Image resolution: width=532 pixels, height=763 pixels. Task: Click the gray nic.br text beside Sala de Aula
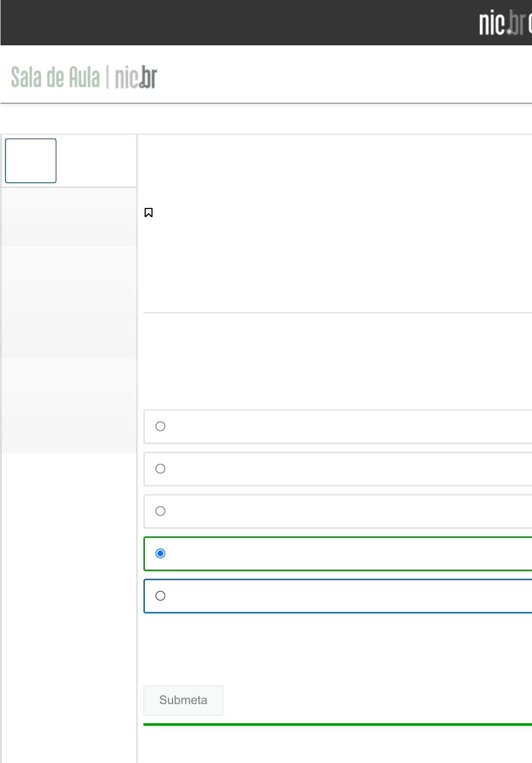click(136, 78)
